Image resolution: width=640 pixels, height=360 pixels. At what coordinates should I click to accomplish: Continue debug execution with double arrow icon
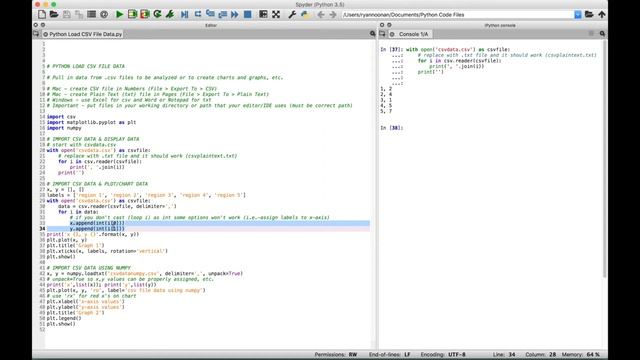click(235, 14)
